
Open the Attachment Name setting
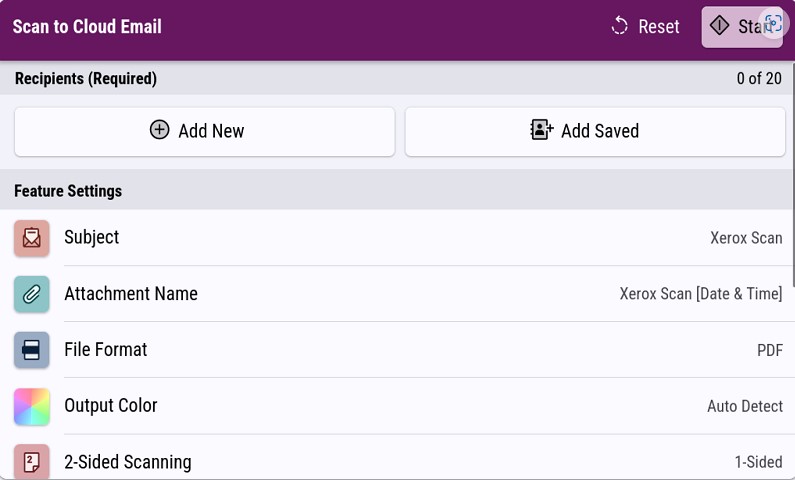point(400,294)
